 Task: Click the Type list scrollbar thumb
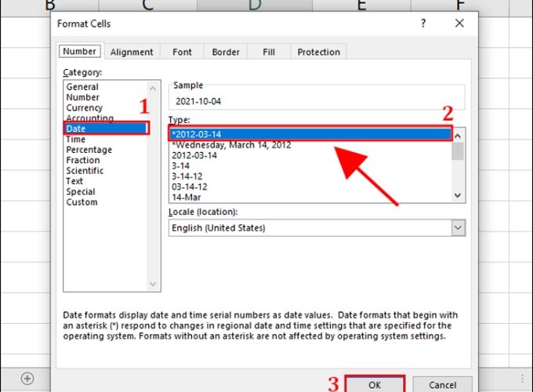click(458, 151)
